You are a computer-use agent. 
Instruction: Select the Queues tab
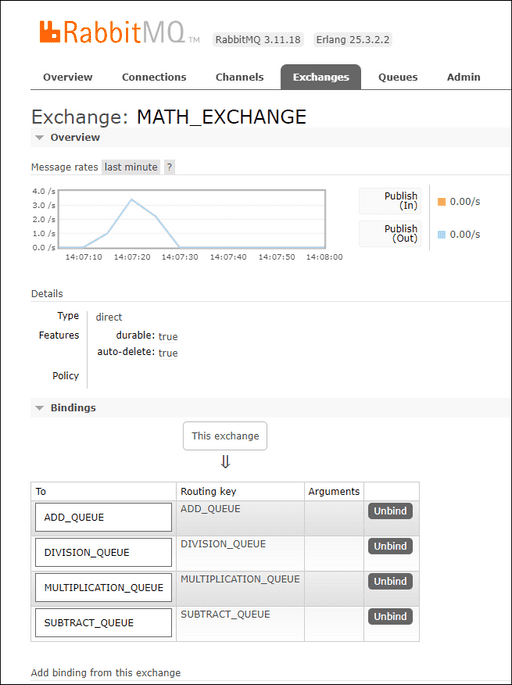tap(398, 77)
